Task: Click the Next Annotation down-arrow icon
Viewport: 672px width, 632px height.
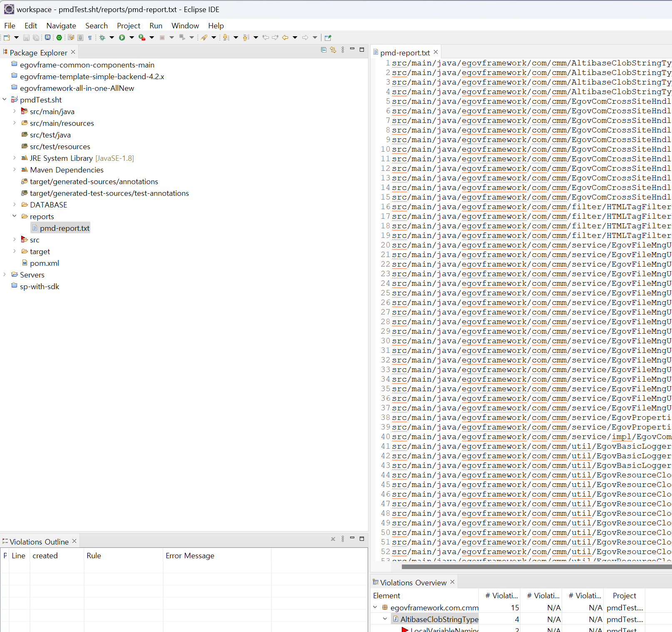Action: pyautogui.click(x=226, y=37)
